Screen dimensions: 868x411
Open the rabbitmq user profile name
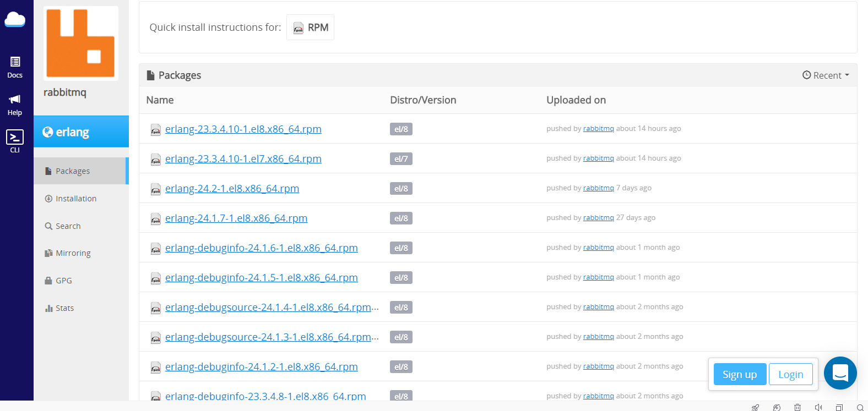65,92
